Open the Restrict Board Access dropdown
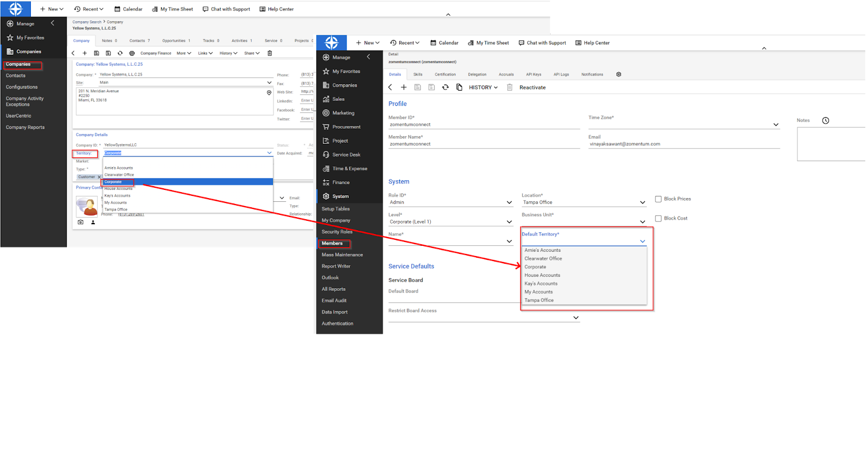This screenshot has height=471, width=868. click(484, 318)
